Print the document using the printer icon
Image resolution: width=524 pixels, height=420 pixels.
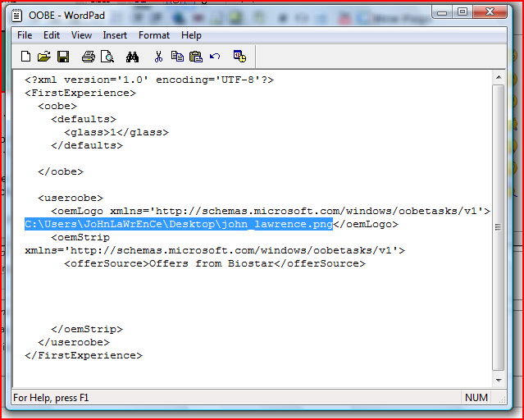click(x=88, y=57)
